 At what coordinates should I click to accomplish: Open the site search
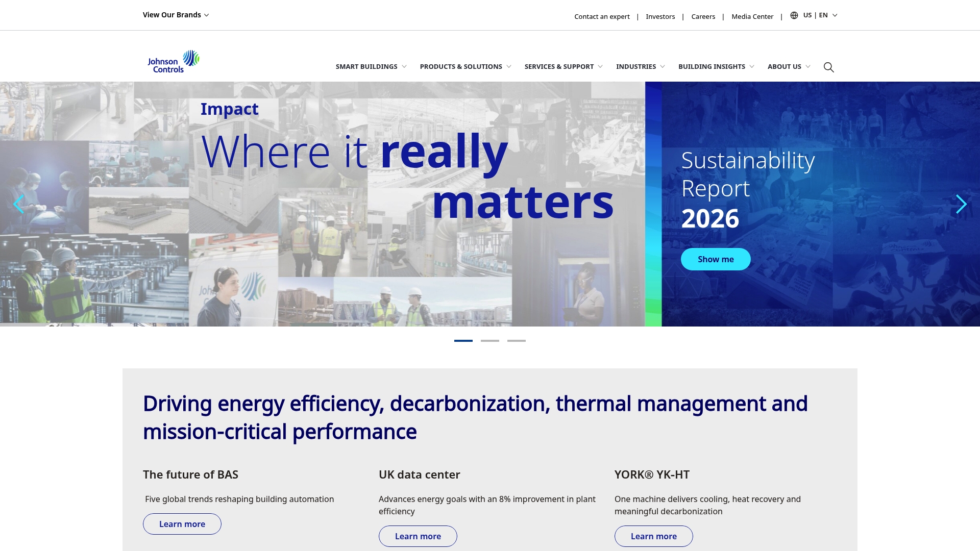(828, 67)
